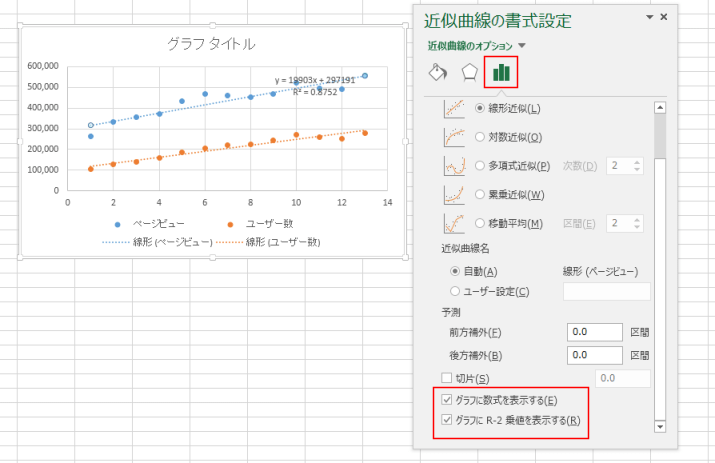Click the 14 horizontal axis label

point(387,203)
